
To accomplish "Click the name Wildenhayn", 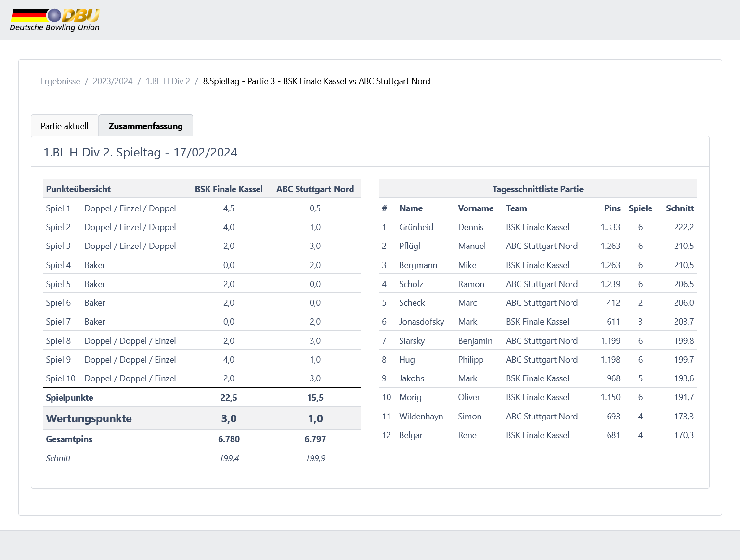I will click(421, 417).
